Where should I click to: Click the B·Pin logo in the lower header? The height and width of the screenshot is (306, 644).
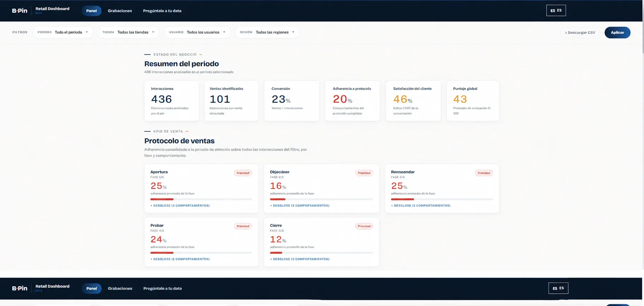(20, 288)
